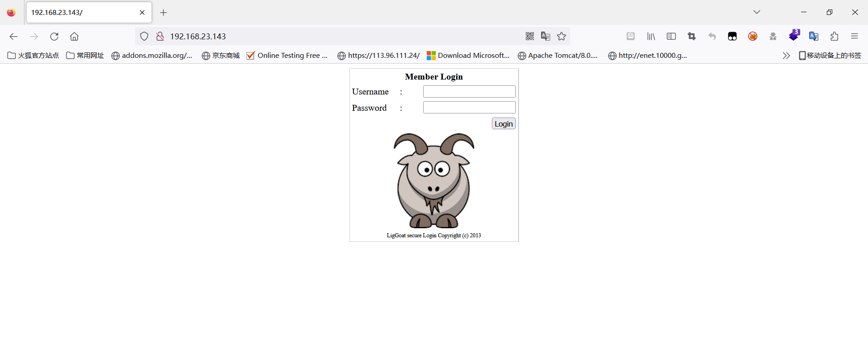Open 京东商城 bookmark
Image resolution: width=868 pixels, height=362 pixels.
click(221, 56)
